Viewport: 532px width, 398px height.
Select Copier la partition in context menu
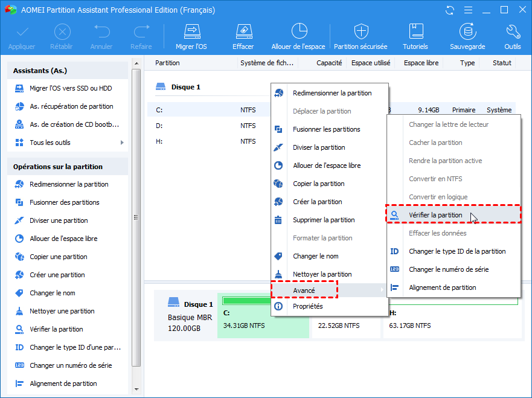[329, 184]
